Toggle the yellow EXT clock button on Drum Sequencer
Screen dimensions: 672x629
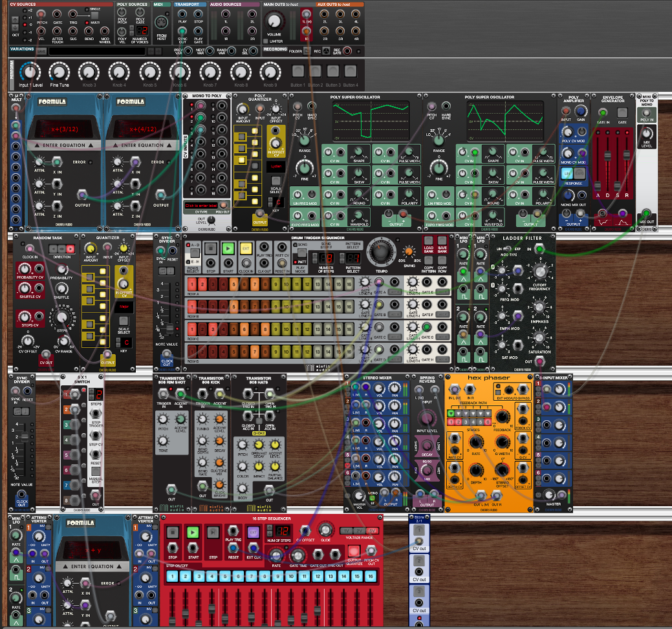coord(246,248)
